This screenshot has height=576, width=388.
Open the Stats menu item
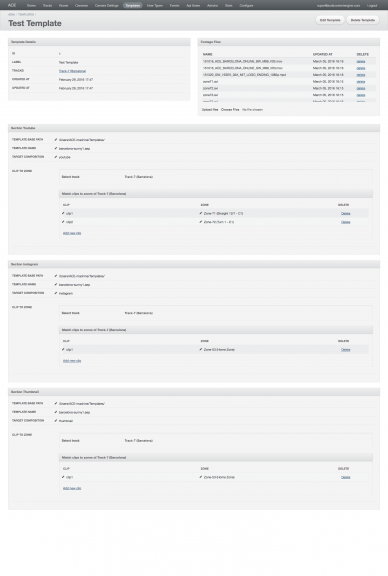coord(229,6)
